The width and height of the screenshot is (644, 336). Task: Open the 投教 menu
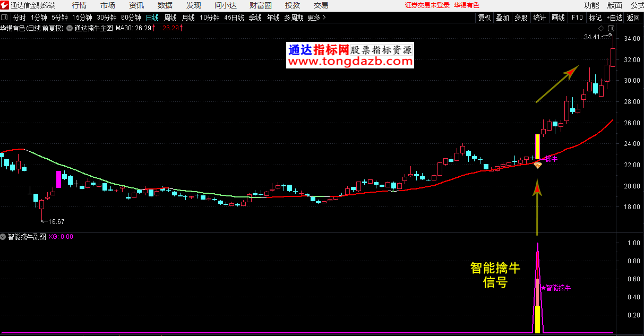coord(293,5)
